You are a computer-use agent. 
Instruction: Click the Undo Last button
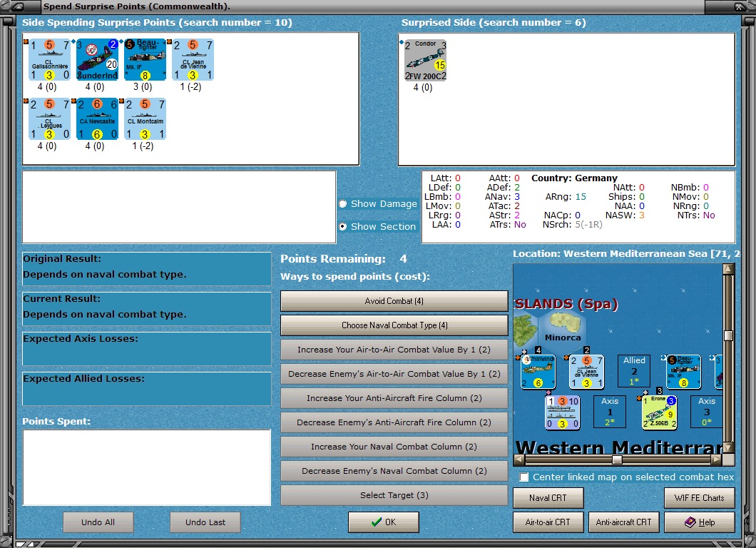coord(205,522)
